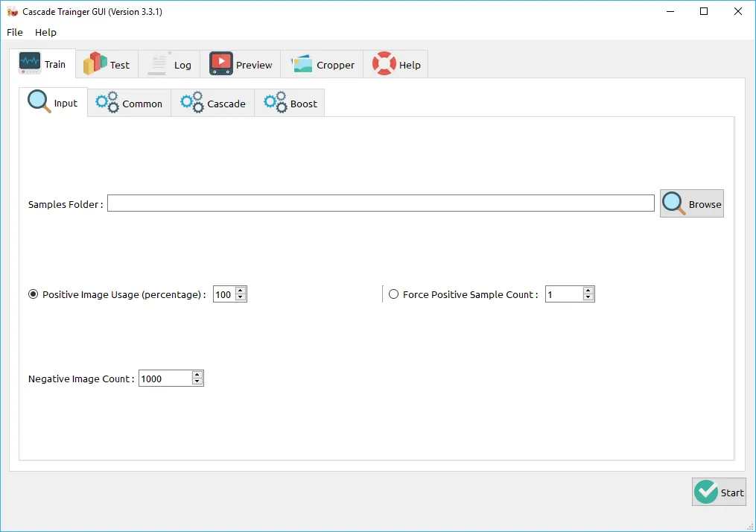This screenshot has height=532, width=756.
Task: Switch to Cascade settings tab label
Action: (x=226, y=104)
